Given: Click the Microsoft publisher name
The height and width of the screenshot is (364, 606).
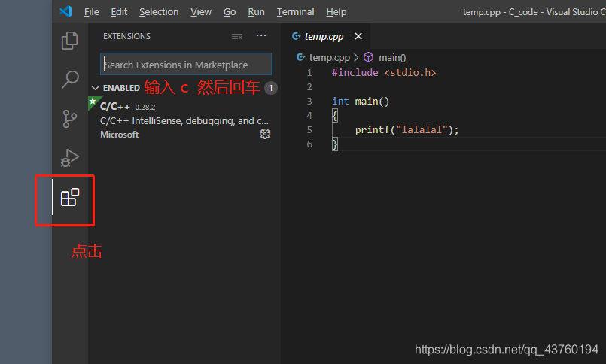Looking at the screenshot, I should click(x=120, y=135).
